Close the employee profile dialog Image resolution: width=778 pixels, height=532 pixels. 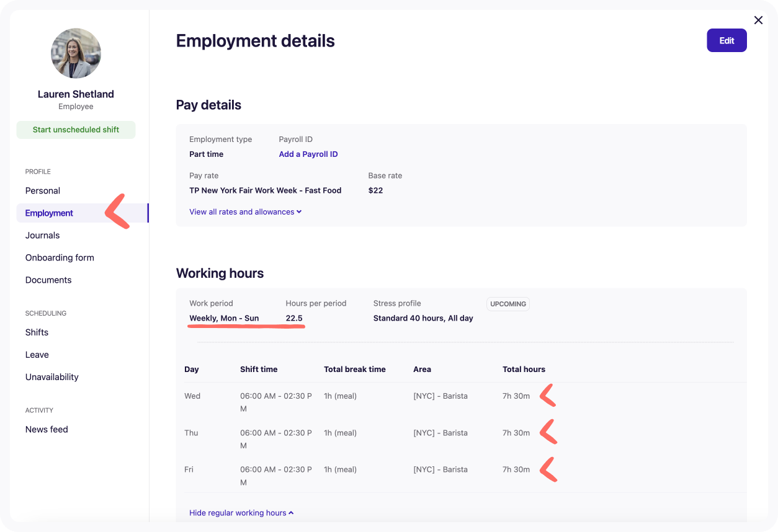point(758,20)
